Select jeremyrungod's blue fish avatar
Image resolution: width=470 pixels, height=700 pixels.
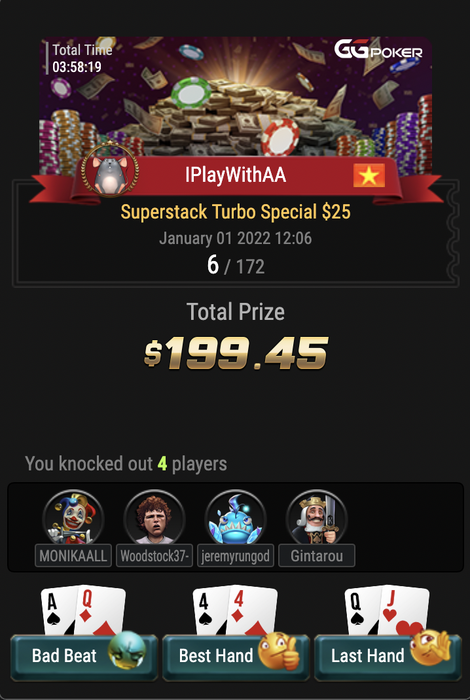(236, 519)
